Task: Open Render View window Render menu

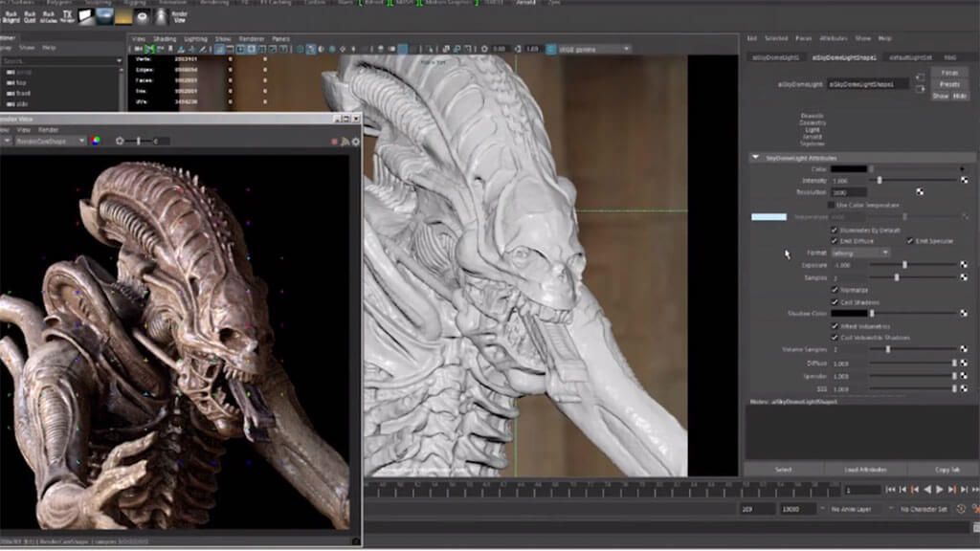Action: [48, 130]
